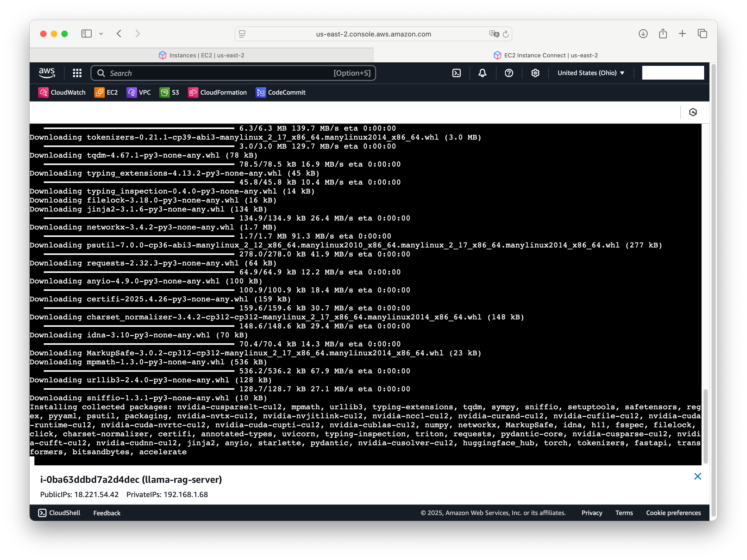Click the translate icon in address bar
747x560 pixels.
tap(494, 34)
